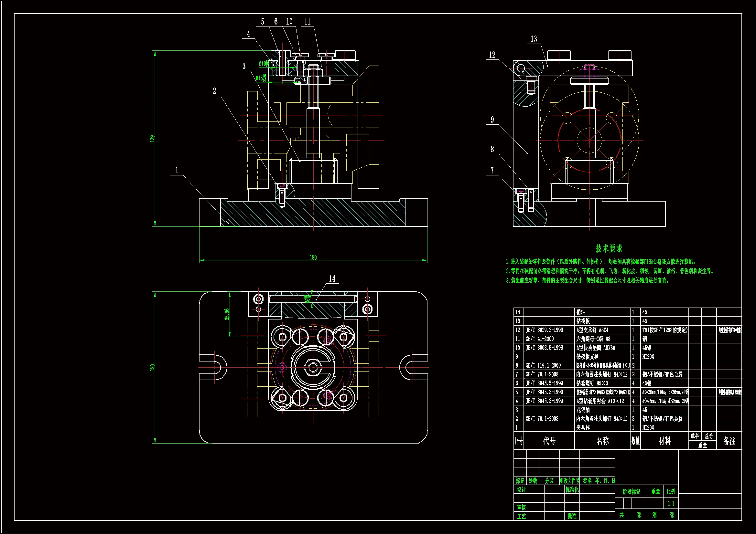Click part callout number 14
The image size is (756, 534).
click(332, 279)
